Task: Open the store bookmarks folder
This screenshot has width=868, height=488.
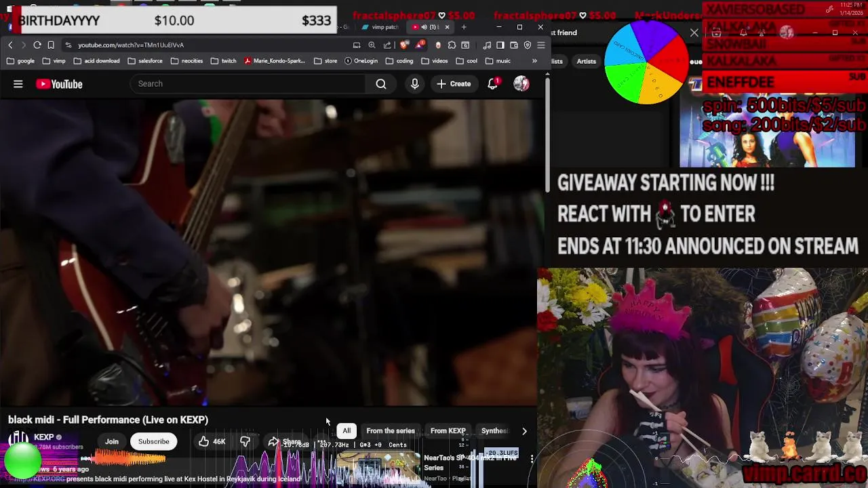Action: (325, 61)
